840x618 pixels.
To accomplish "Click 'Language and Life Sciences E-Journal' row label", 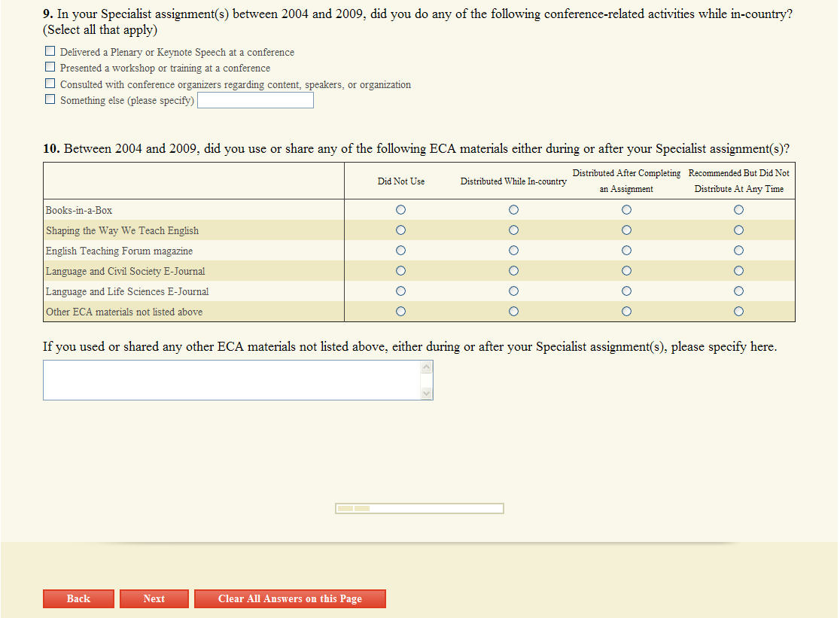I will [x=127, y=292].
